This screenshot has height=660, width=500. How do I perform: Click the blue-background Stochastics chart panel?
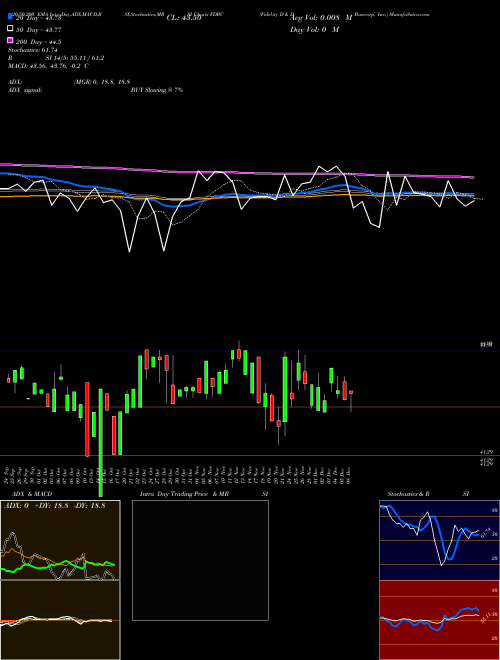(439, 540)
